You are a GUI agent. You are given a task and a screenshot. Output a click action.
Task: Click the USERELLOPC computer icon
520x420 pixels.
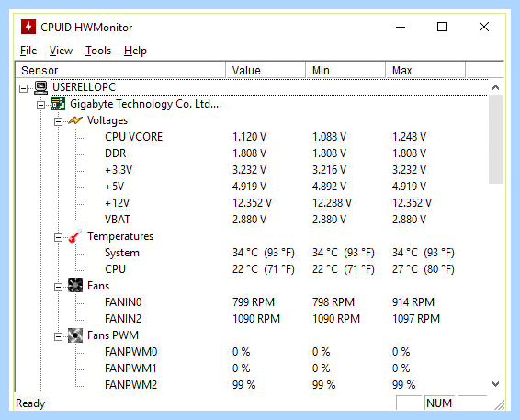(40, 87)
